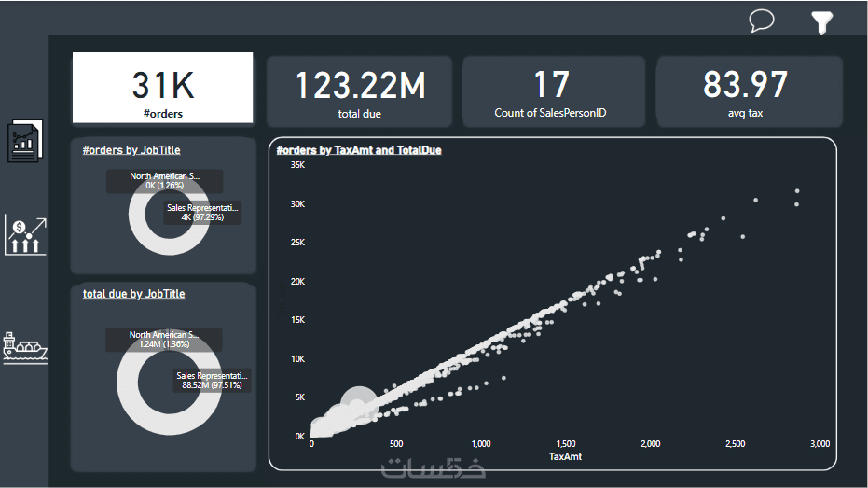This screenshot has height=488, width=868.
Task: Click the '#orders by TaxAmt and TotalDue' title
Action: 359,150
